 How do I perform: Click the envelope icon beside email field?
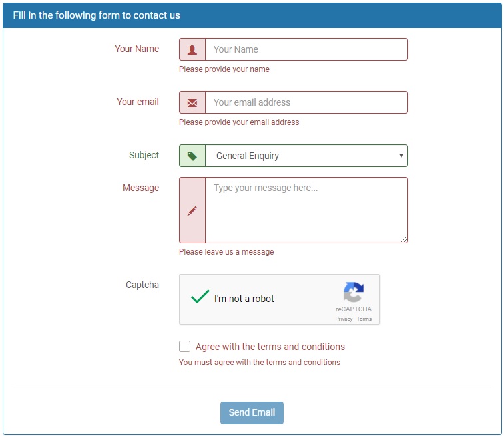click(192, 102)
